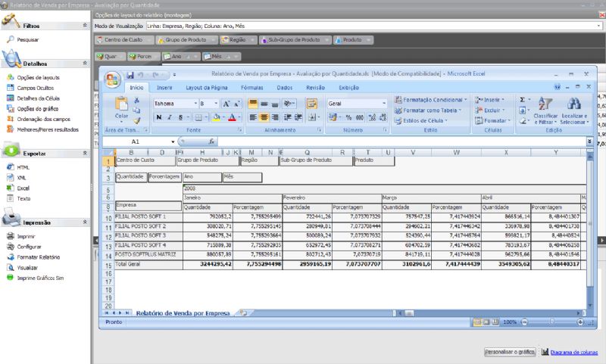The image size is (606, 364).
Task: Select the Grupo de Produto field button
Action: click(186, 40)
